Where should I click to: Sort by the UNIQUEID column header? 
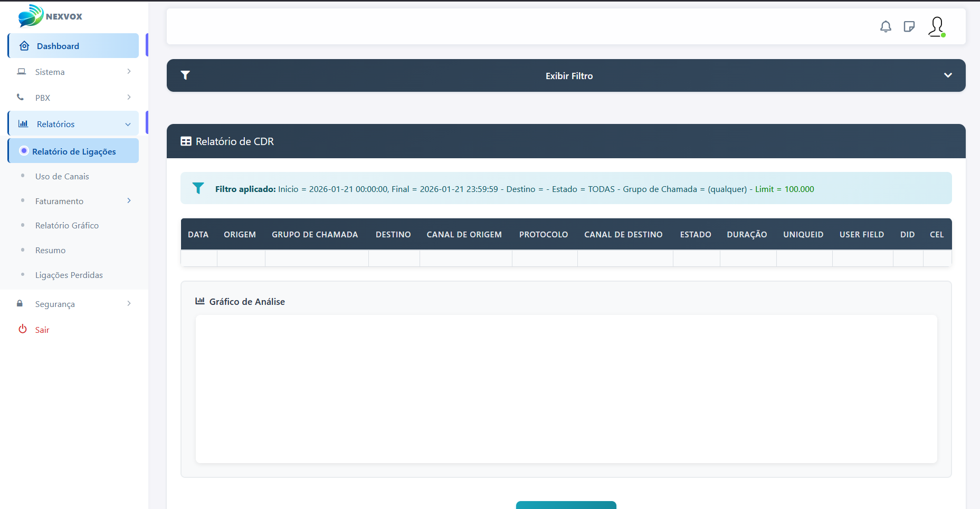coord(803,234)
